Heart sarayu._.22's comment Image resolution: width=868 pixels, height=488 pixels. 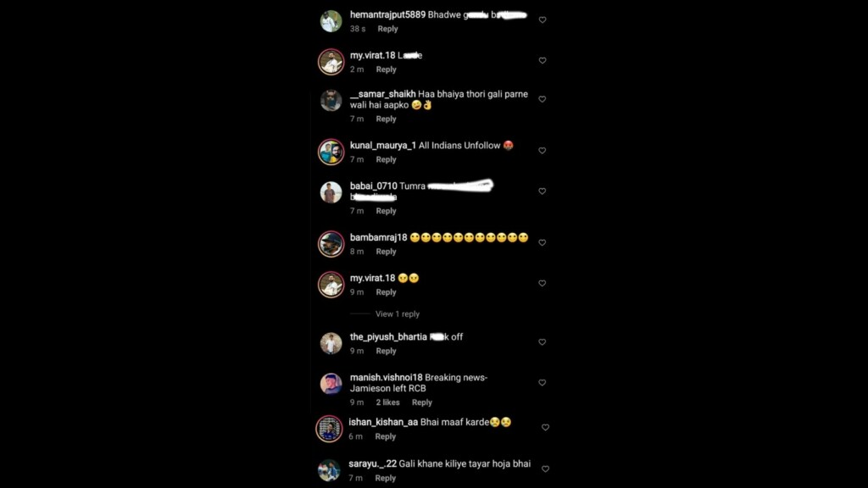pos(545,469)
